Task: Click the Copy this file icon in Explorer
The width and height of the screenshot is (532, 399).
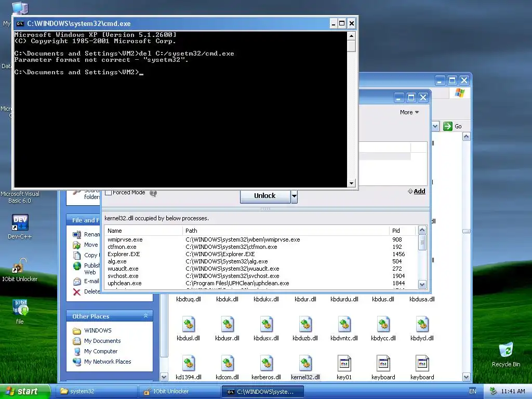Action: coord(77,255)
